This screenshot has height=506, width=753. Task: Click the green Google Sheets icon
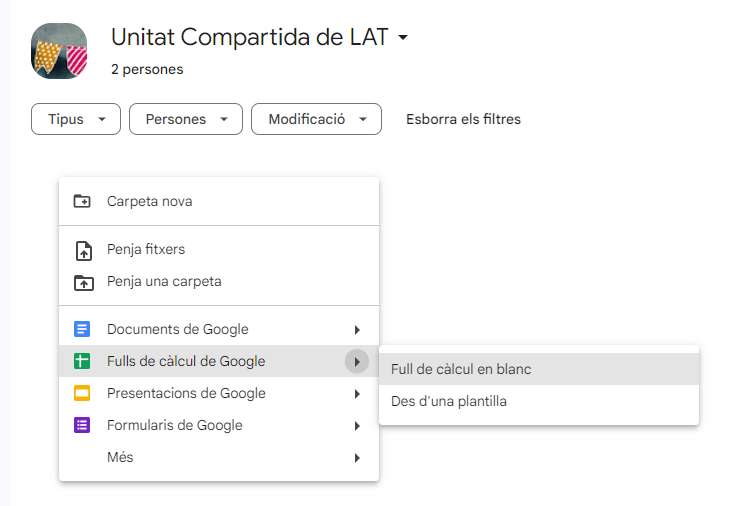click(x=83, y=362)
